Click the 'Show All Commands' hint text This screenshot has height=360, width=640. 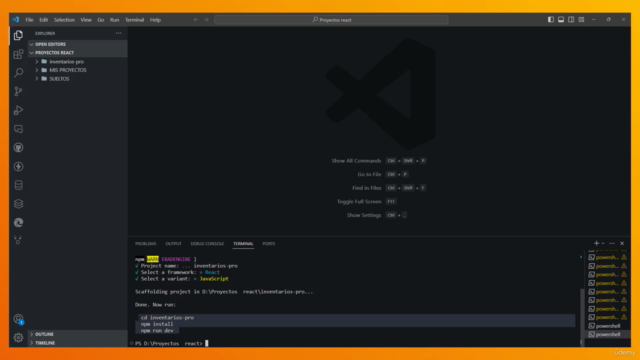pyautogui.click(x=356, y=161)
